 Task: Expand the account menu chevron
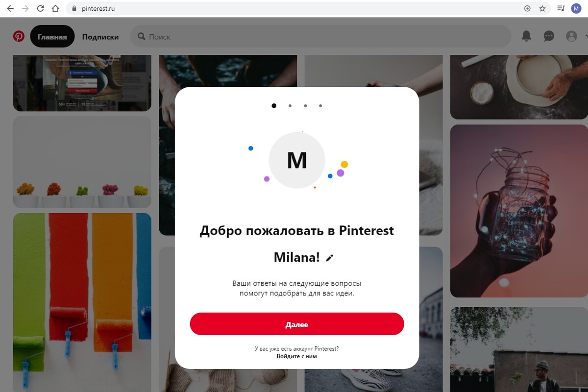[586, 36]
